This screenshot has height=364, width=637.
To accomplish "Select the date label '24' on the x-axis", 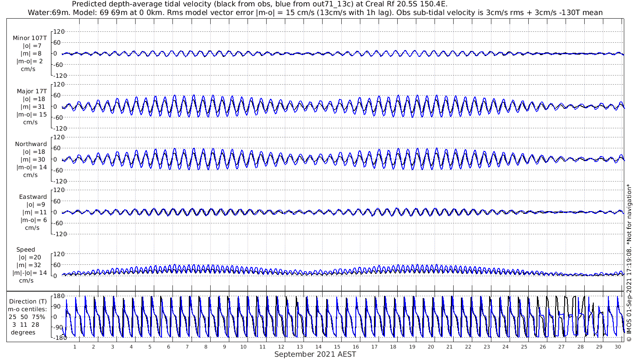I will (x=506, y=347).
